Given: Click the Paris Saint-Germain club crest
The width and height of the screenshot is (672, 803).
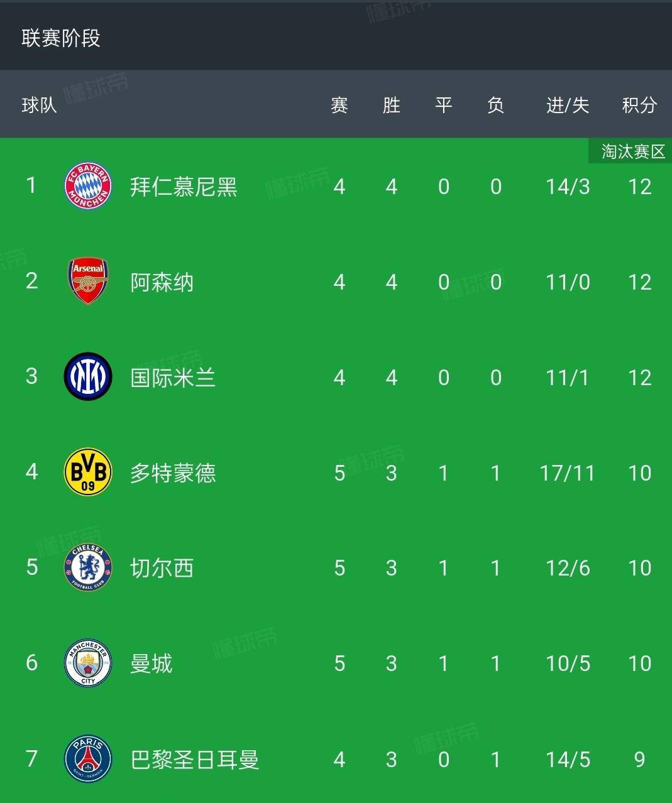Looking at the screenshot, I should click(x=88, y=759).
